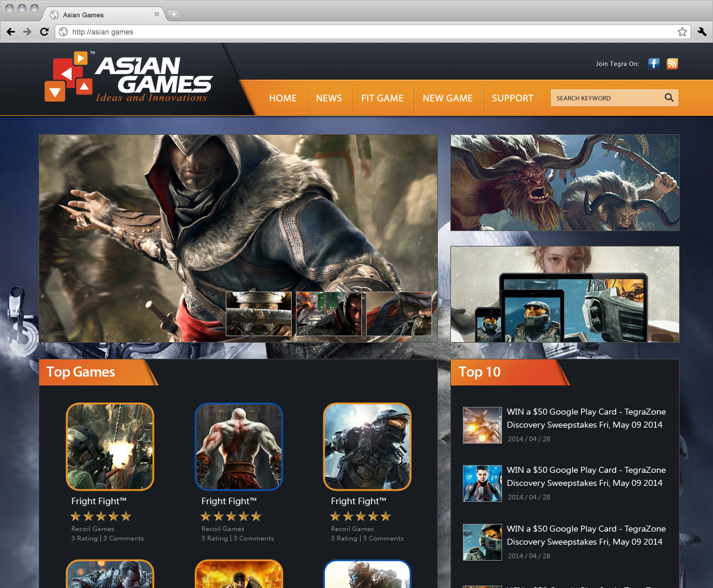Image resolution: width=713 pixels, height=588 pixels.
Task: Click the globe site icon in address bar
Action: pyautogui.click(x=64, y=31)
